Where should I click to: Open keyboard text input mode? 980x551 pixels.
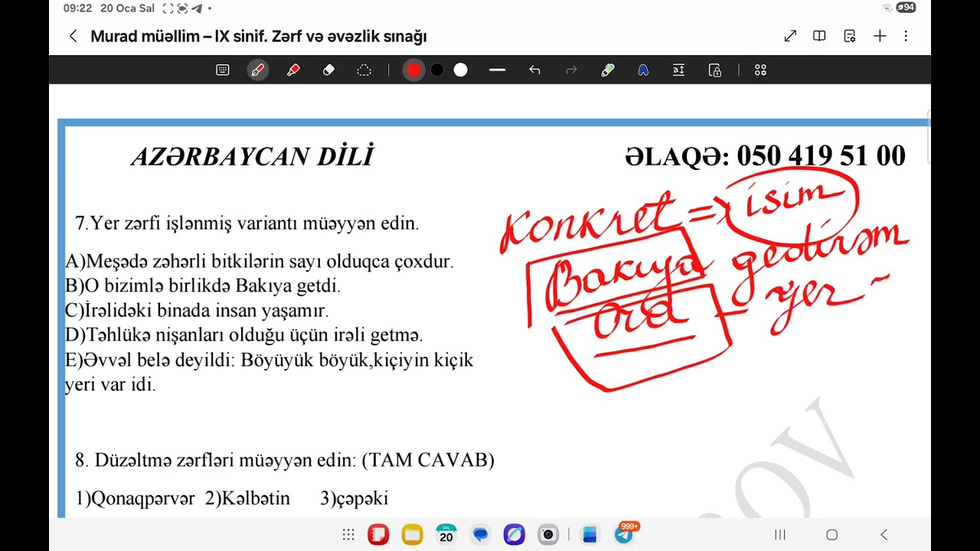(222, 70)
